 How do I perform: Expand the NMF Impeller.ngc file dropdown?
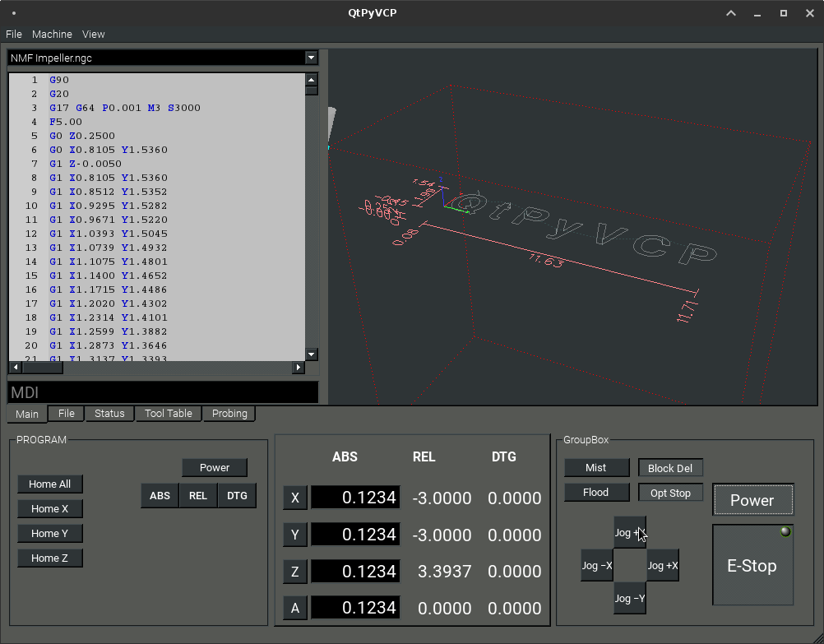(311, 58)
